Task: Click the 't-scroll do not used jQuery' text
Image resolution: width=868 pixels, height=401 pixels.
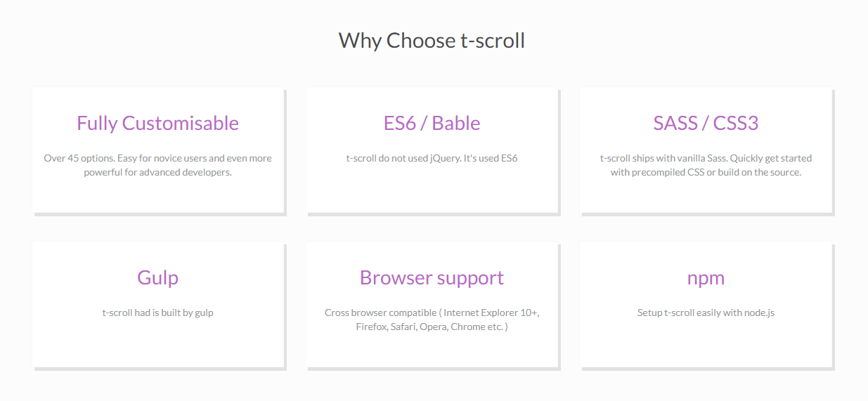Action: (432, 158)
